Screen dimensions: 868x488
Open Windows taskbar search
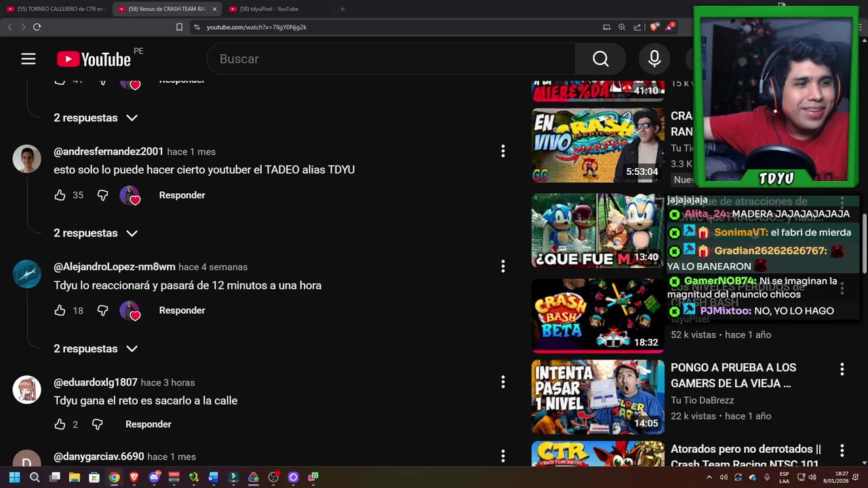35,477
